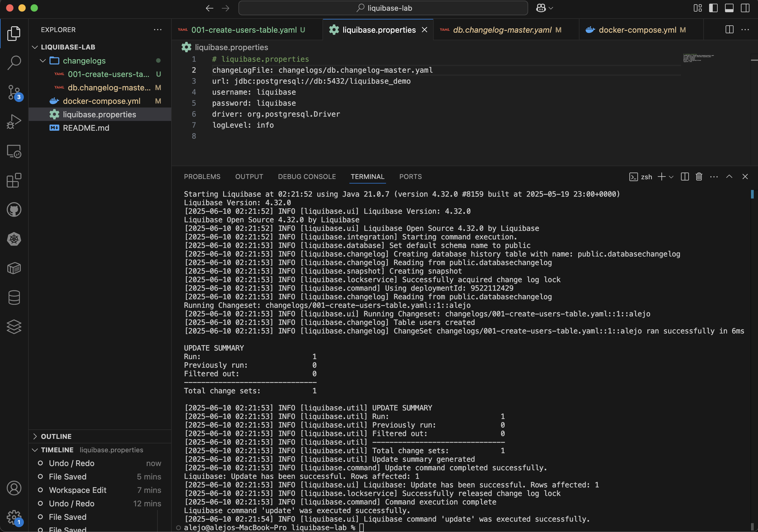The height and width of the screenshot is (532, 758).
Task: Click the liquibase-lab command center search
Action: 383,8
